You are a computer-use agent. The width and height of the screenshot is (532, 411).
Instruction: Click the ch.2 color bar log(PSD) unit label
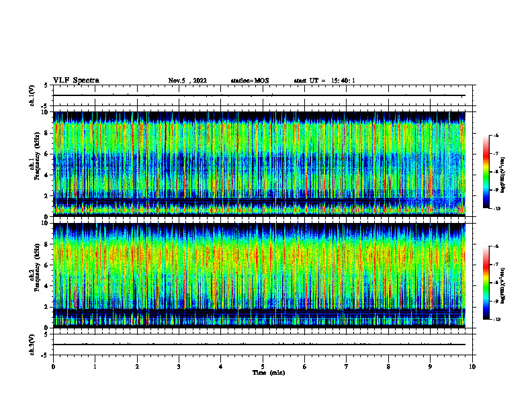(x=503, y=285)
